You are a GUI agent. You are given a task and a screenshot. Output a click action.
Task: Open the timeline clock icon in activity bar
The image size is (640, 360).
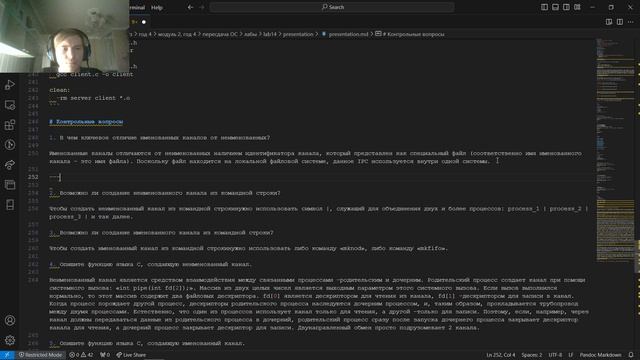10,145
